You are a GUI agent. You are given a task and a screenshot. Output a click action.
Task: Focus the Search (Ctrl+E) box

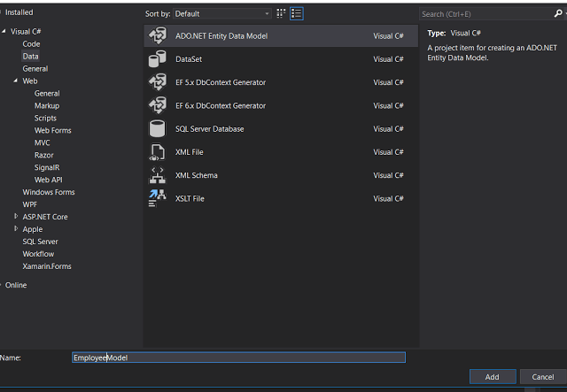487,14
